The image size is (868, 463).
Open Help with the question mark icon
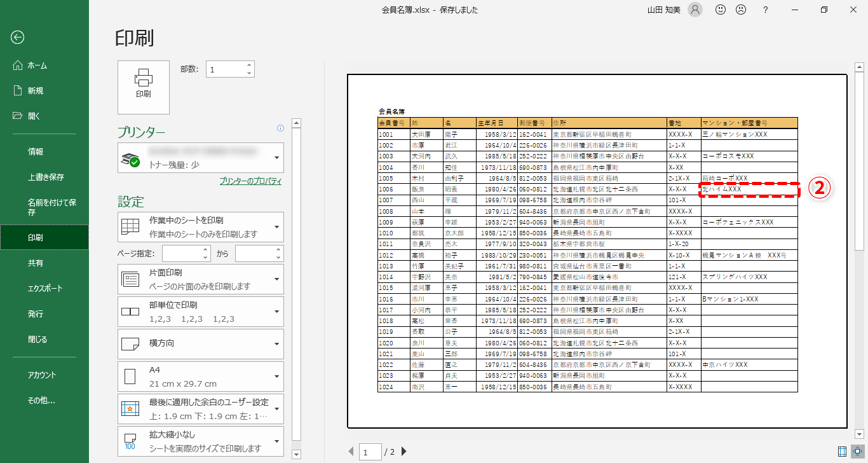tap(766, 10)
